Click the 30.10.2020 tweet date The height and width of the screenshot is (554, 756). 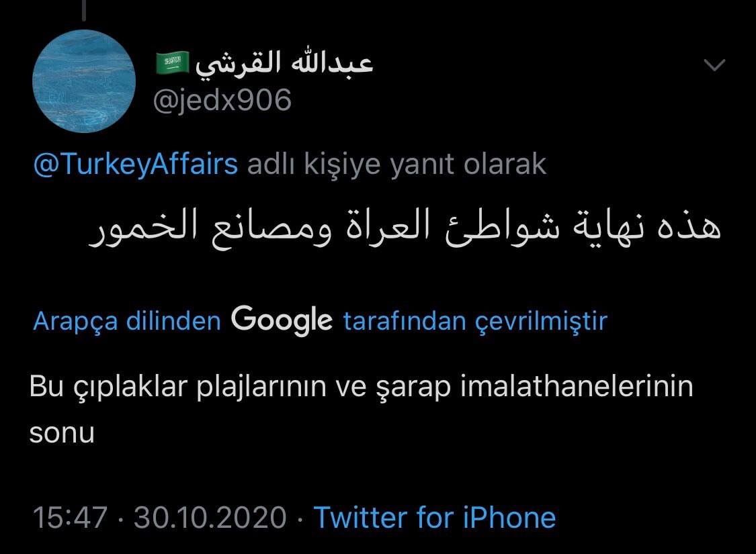(x=210, y=517)
